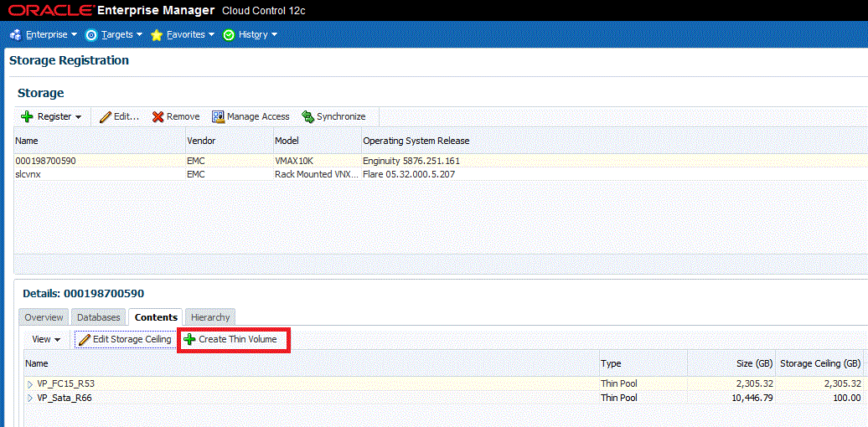This screenshot has height=427, width=868.
Task: Click the green plus Register icon
Action: (27, 116)
